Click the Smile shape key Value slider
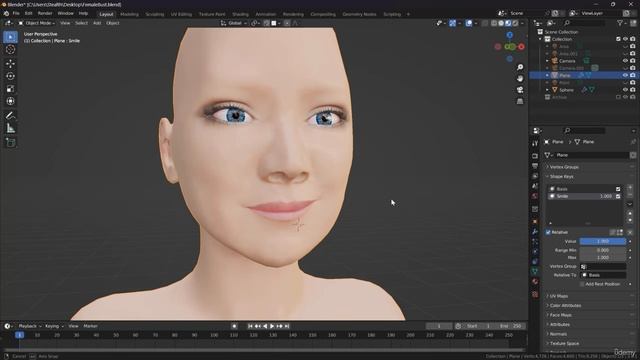The image size is (640, 360). (603, 242)
